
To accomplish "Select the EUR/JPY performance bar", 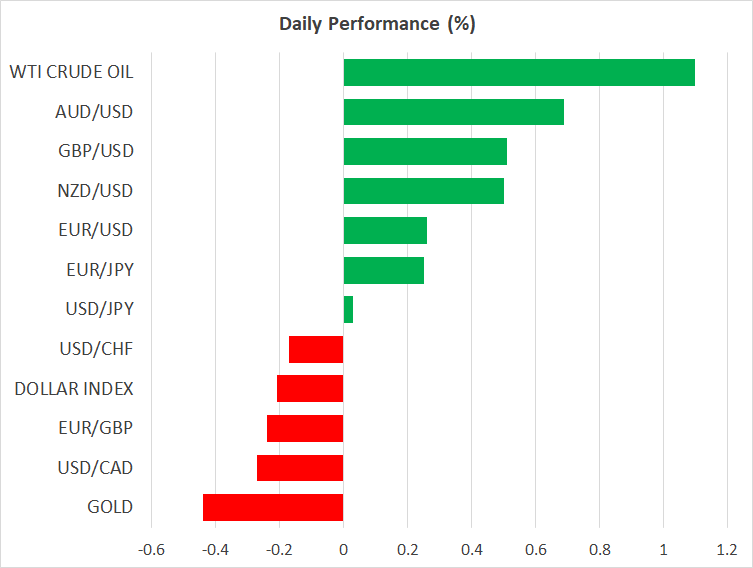I will tap(383, 270).
